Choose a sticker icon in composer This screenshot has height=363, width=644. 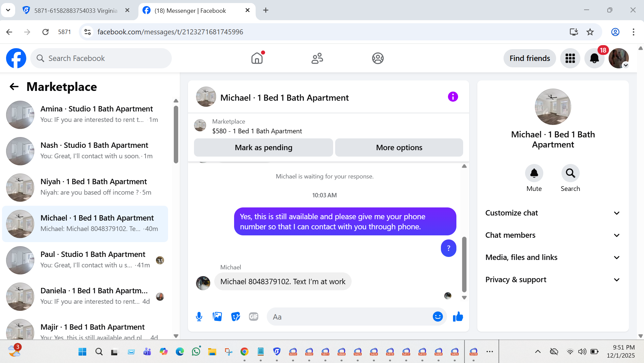[235, 317]
